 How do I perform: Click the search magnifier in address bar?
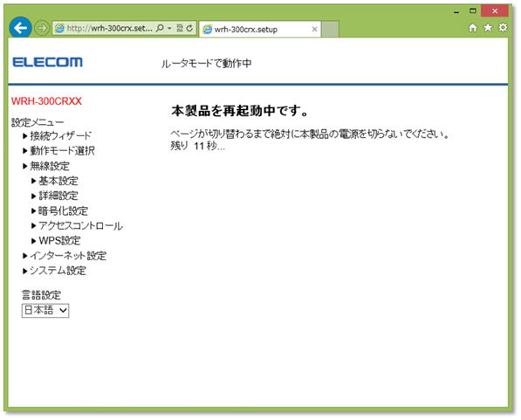click(x=160, y=28)
